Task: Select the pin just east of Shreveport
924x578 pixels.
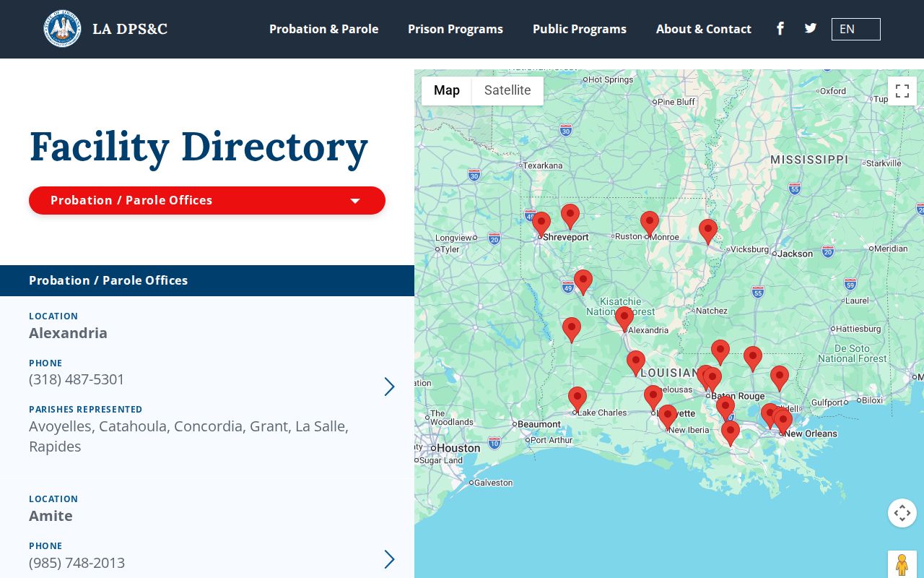Action: [x=570, y=217]
